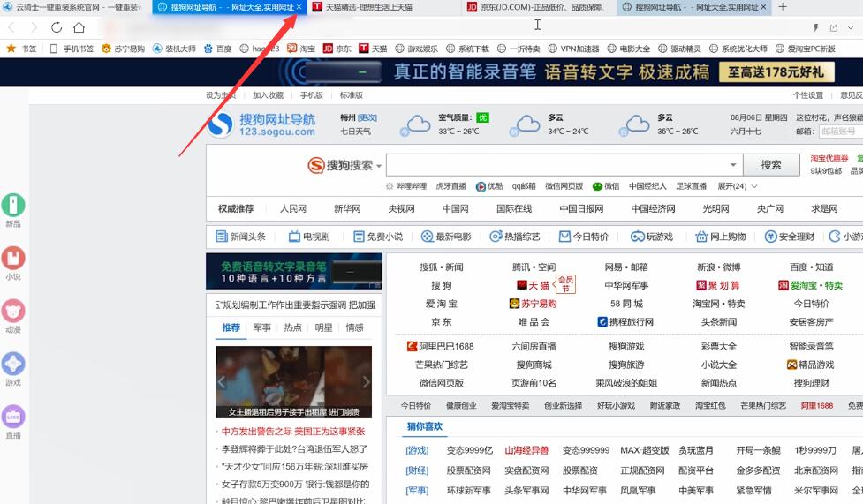The width and height of the screenshot is (863, 504).
Task: Show next news slide arrow
Action: [366, 382]
